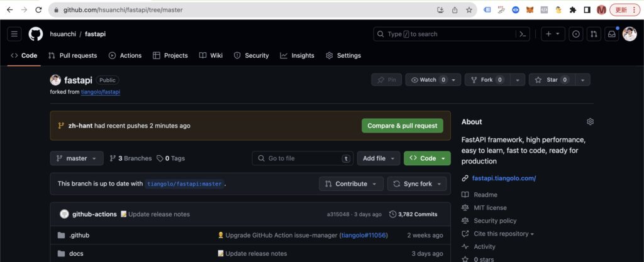
Task: Click the browser update button
Action: click(x=625, y=10)
